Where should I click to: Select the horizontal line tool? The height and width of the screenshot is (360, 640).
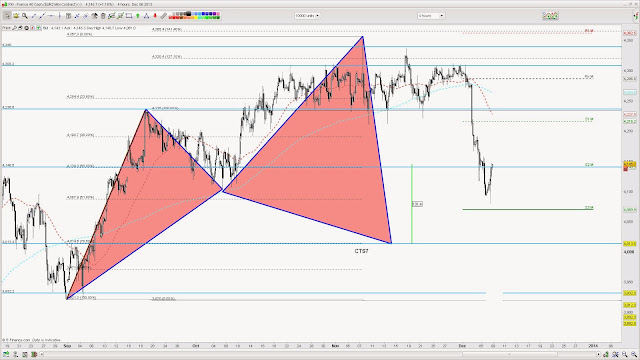point(51,16)
